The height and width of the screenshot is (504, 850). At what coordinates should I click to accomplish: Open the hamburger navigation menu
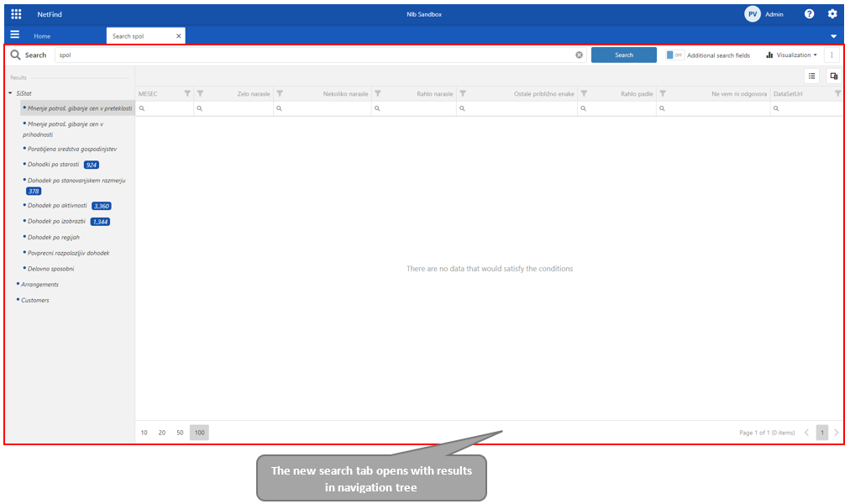14,35
